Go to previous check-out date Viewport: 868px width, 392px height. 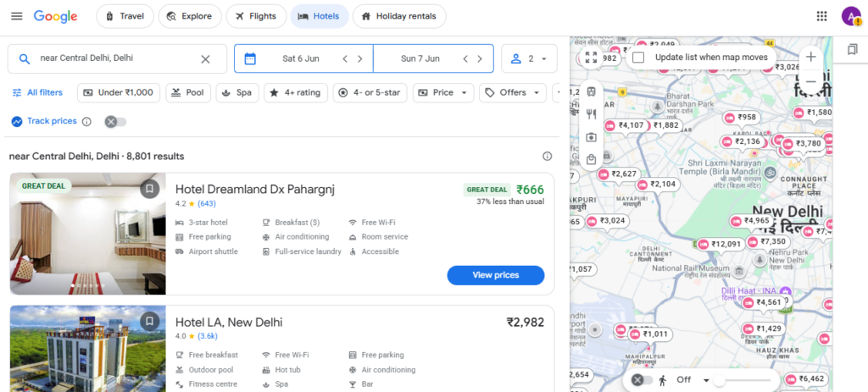click(x=465, y=58)
